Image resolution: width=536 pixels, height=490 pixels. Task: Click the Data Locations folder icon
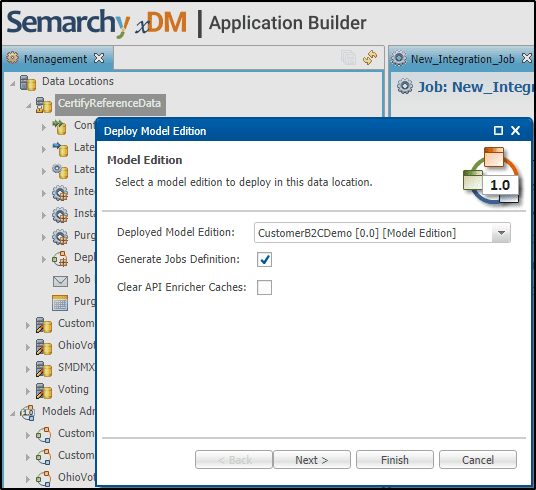click(28, 82)
